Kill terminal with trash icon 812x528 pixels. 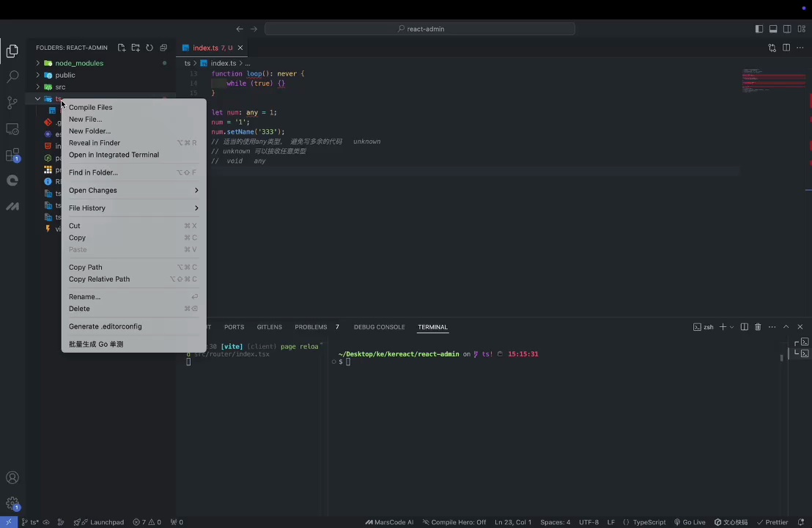tap(759, 327)
